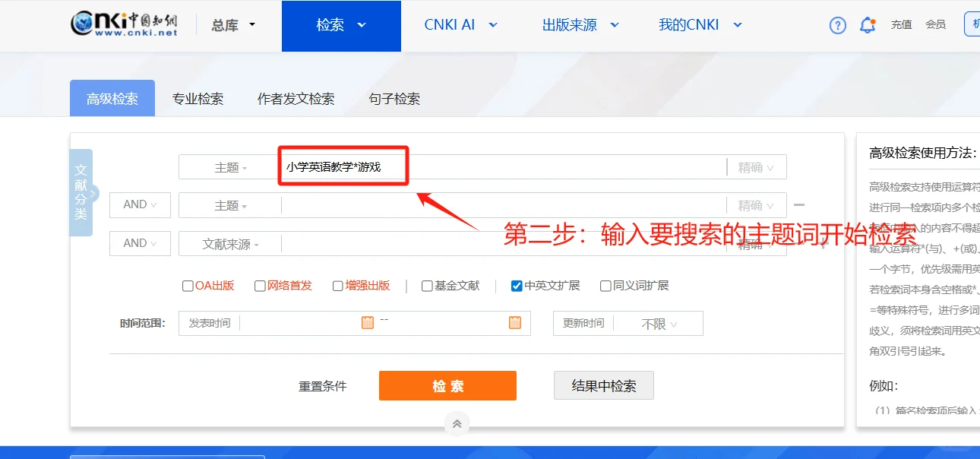The height and width of the screenshot is (459, 980).
Task: Tick the OA出版 checkbox
Action: click(188, 286)
